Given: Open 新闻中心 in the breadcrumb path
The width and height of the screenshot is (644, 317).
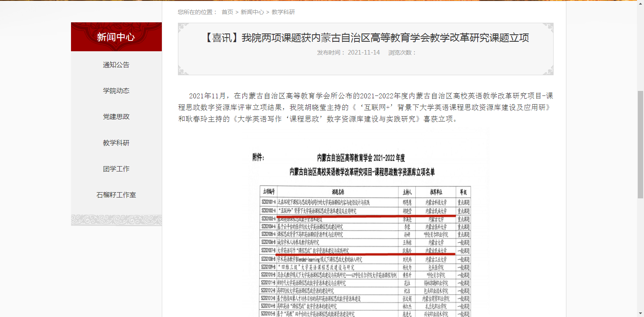Looking at the screenshot, I should (252, 12).
